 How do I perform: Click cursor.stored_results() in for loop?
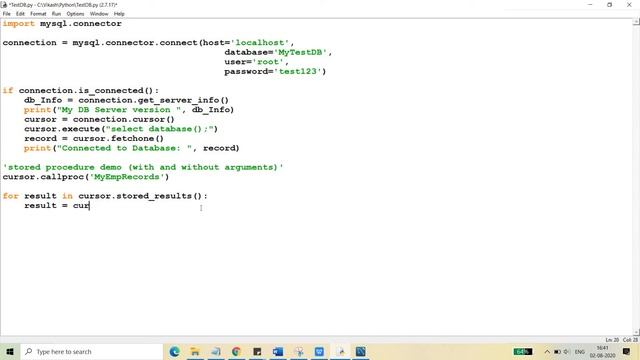tap(140, 196)
